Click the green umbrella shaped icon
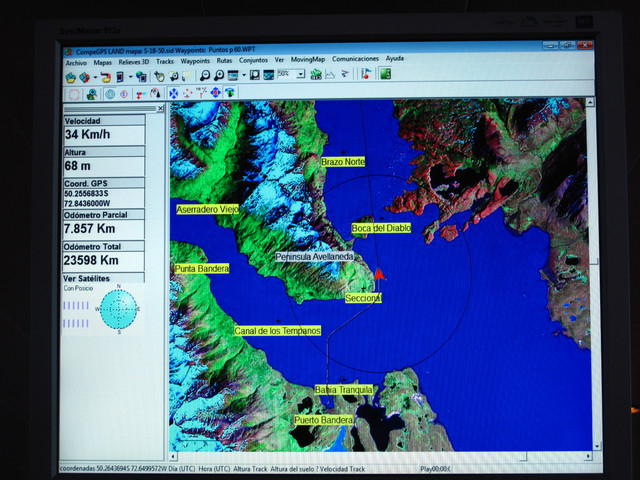 click(230, 92)
